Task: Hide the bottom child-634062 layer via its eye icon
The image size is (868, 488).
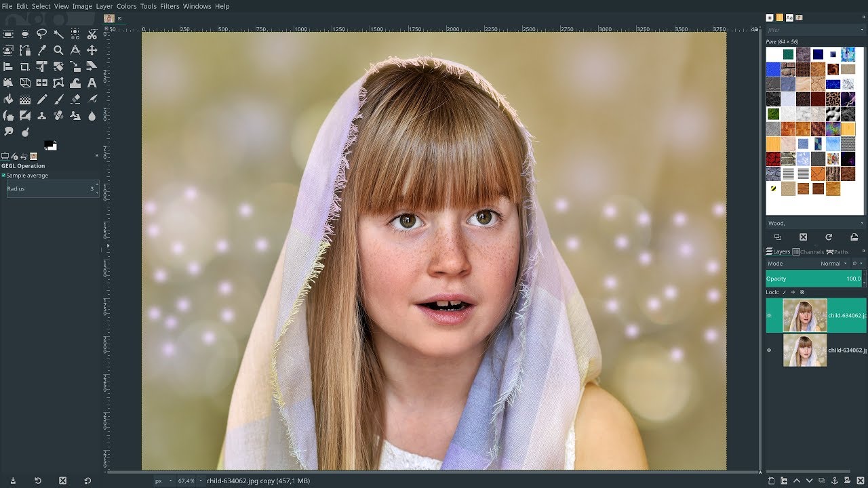Action: point(769,350)
